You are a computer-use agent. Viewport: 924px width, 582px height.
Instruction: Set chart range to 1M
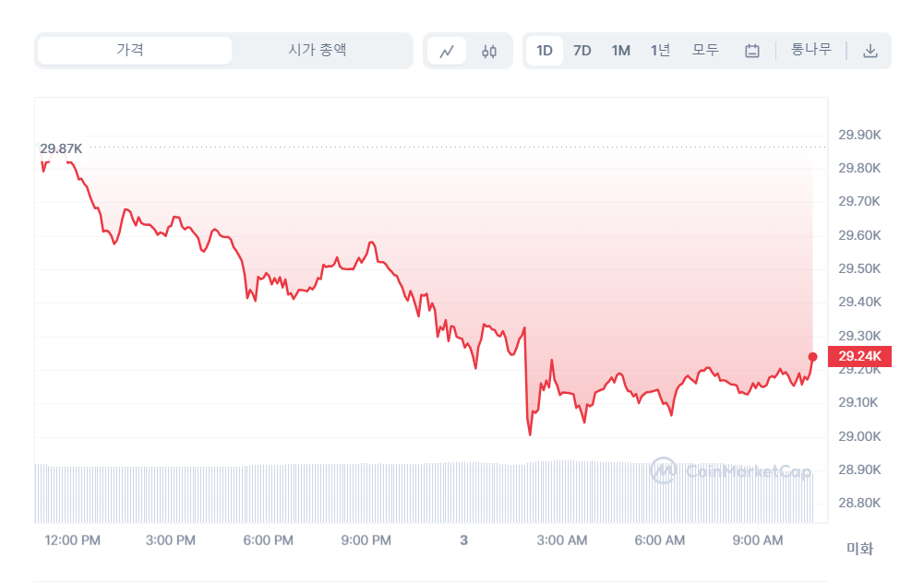[621, 51]
